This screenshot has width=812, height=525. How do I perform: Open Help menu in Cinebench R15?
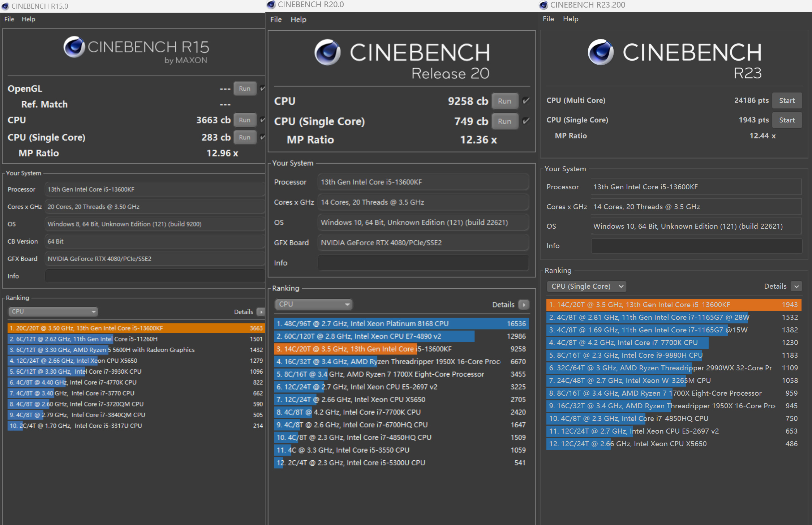point(29,19)
